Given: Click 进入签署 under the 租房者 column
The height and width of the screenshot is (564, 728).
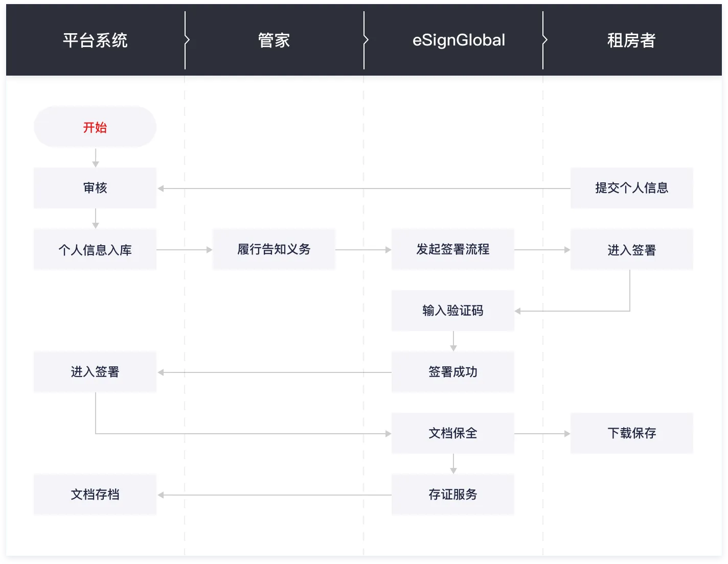Looking at the screenshot, I should coord(631,249).
